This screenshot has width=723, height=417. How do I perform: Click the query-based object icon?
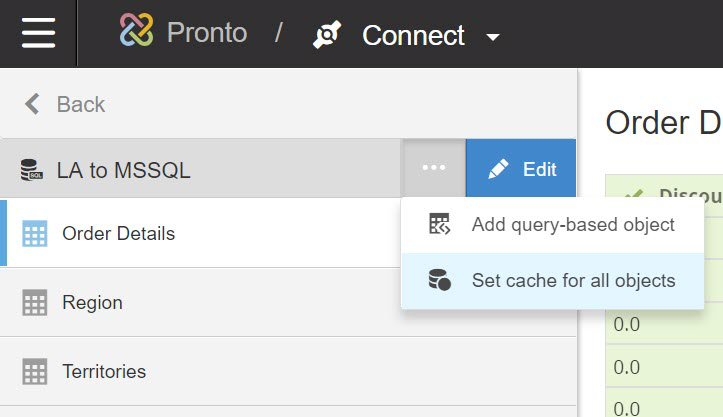pyautogui.click(x=440, y=225)
